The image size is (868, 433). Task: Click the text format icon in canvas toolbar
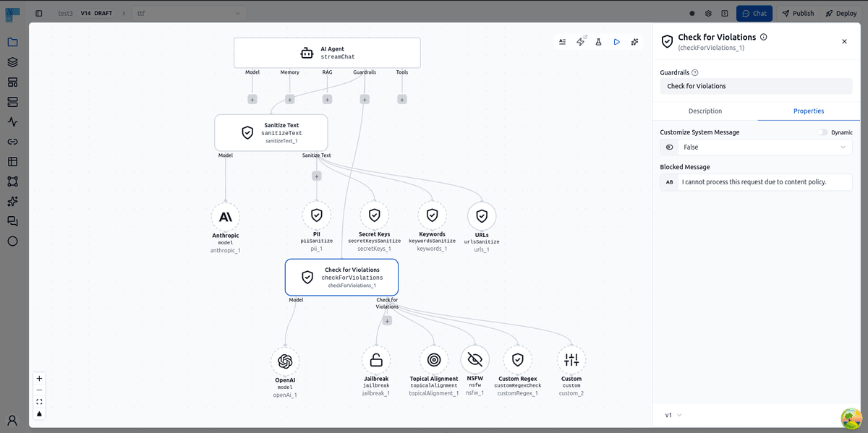[x=563, y=42]
